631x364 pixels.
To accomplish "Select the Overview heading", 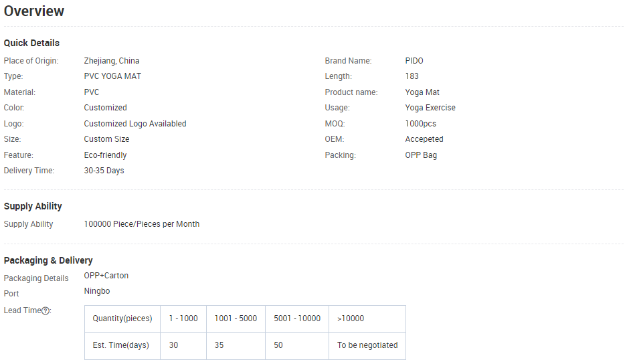I will [34, 11].
